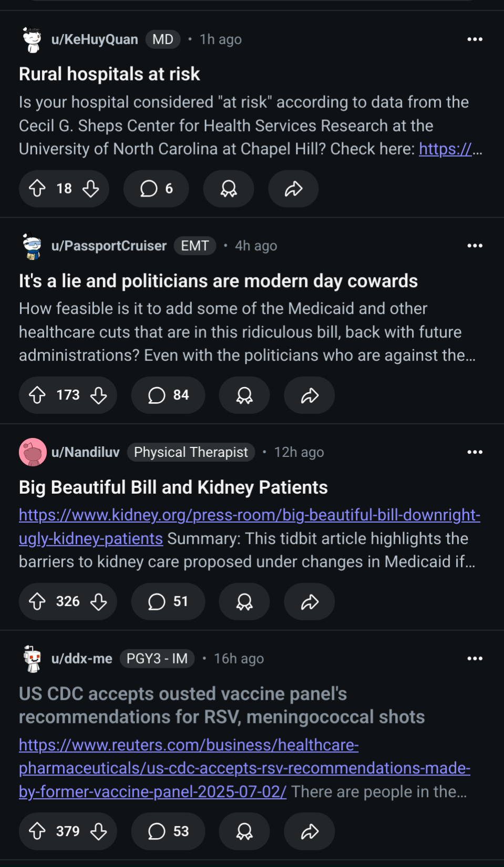Open the 84 comments on the politicians post
The height and width of the screenshot is (867, 504).
pos(168,395)
